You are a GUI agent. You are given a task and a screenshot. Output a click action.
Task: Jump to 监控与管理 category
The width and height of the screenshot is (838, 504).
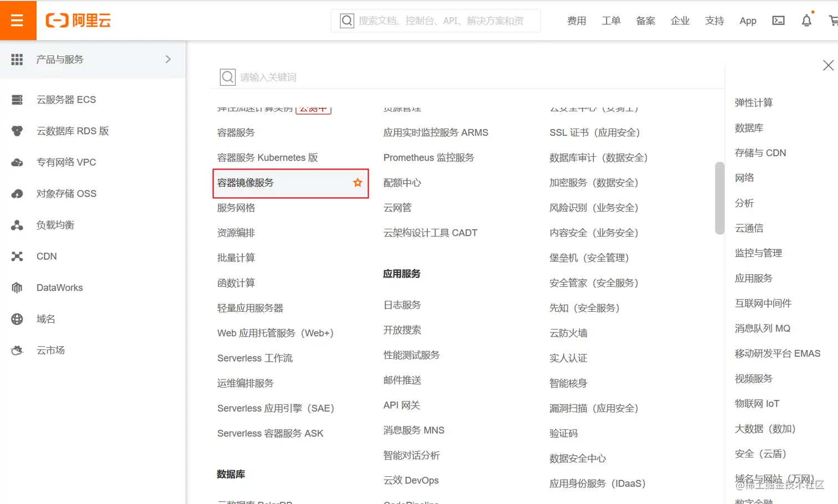tap(758, 253)
